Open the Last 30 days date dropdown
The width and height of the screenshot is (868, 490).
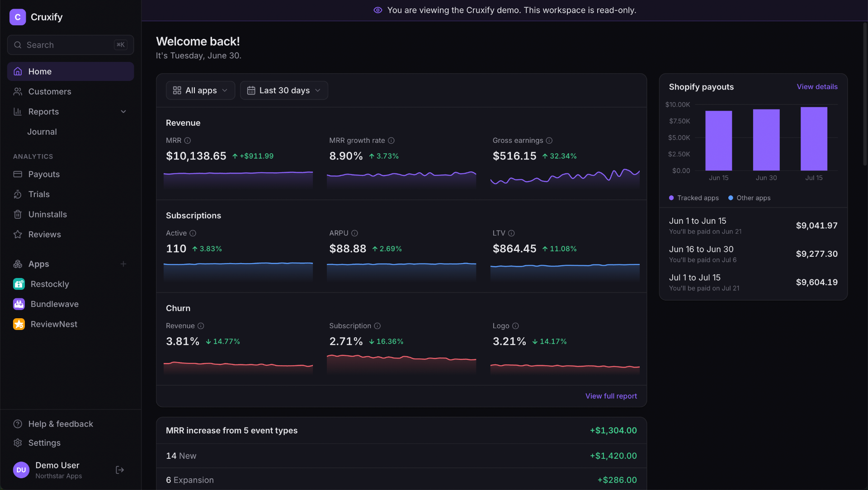click(284, 90)
